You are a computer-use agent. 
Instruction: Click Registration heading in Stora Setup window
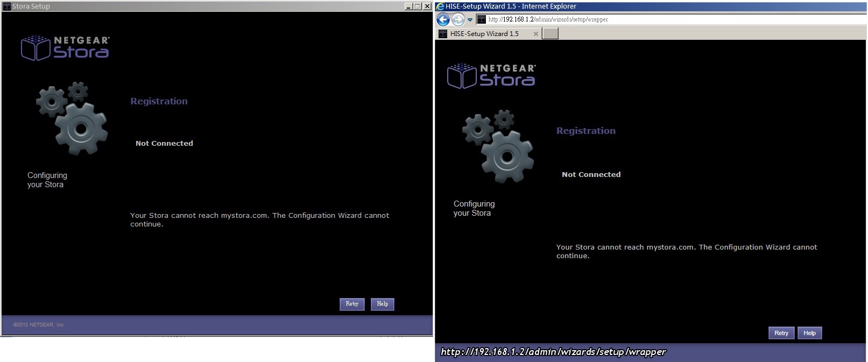[x=159, y=101]
